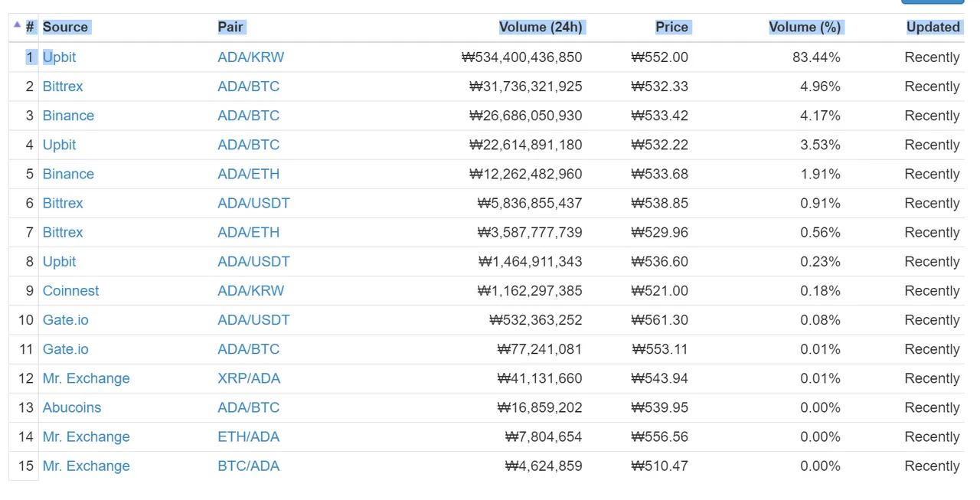980x500 pixels.
Task: Open Bittrex source link in row 2
Action: (x=63, y=87)
